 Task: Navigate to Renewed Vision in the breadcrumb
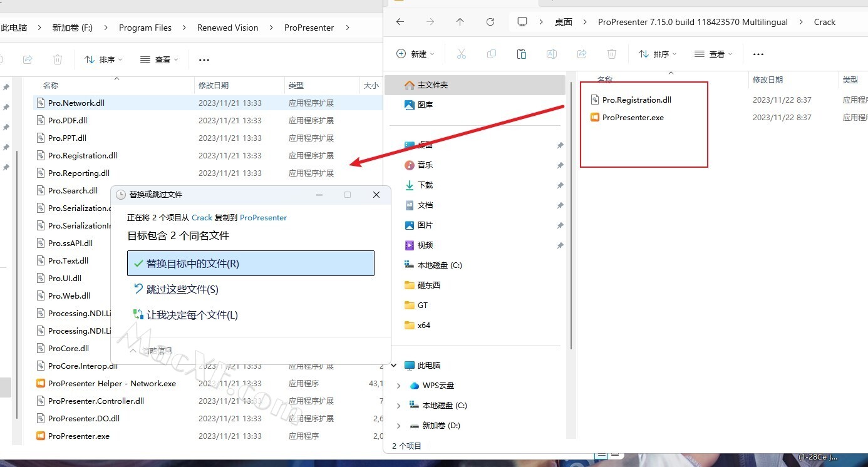pos(228,28)
